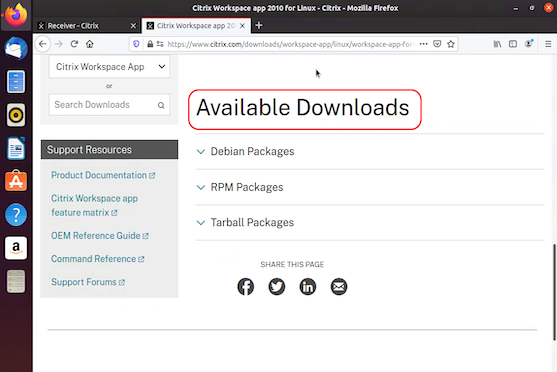Screen dimensions: 557x372
Task: Toggle the sidebar view icon
Action: (x=513, y=44)
